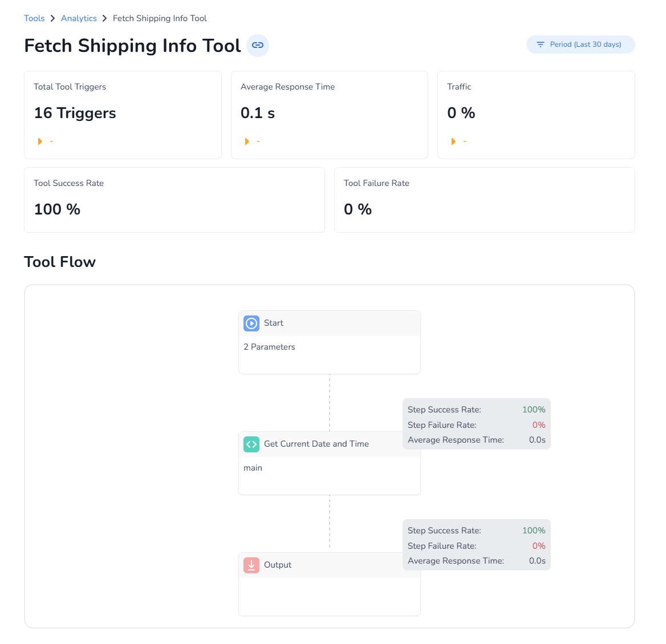
Task: Click the main label in the code node
Action: [x=253, y=468]
